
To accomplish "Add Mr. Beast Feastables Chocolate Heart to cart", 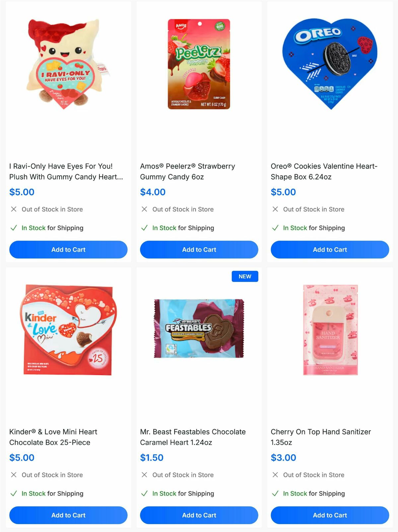I will pos(199,515).
